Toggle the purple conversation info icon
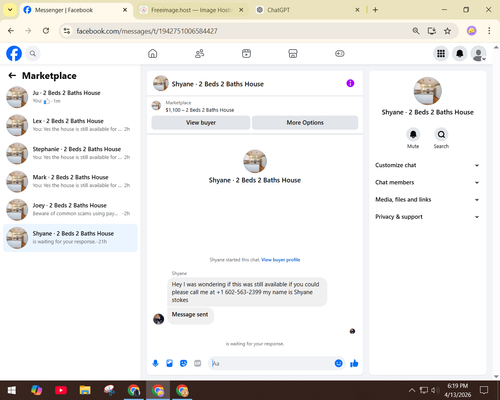 point(350,83)
